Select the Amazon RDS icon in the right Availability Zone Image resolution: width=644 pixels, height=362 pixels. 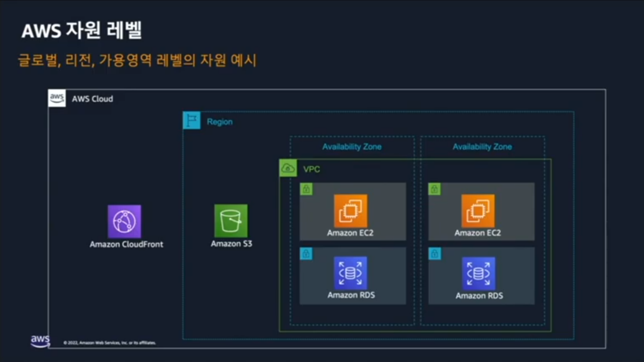pyautogui.click(x=478, y=273)
